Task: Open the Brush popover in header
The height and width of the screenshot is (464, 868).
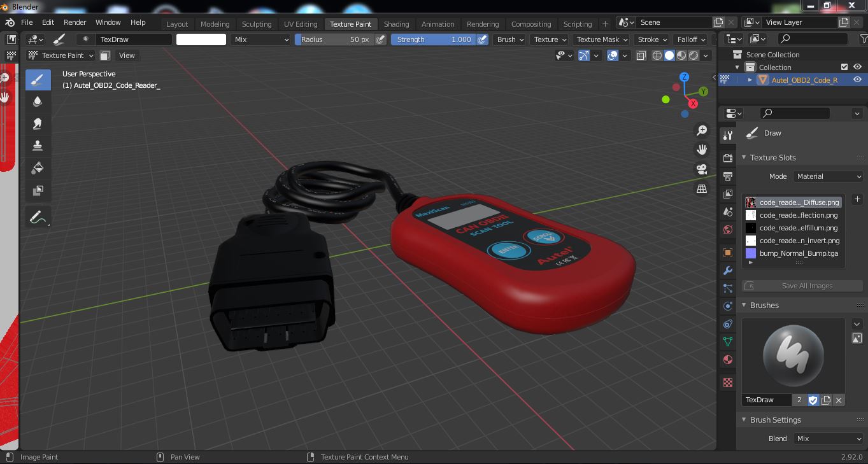Action: pyautogui.click(x=509, y=39)
